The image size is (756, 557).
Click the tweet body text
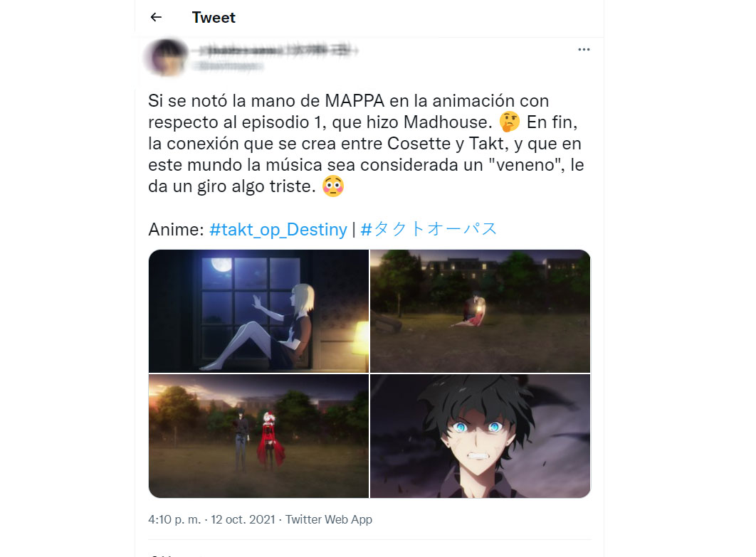(366, 144)
